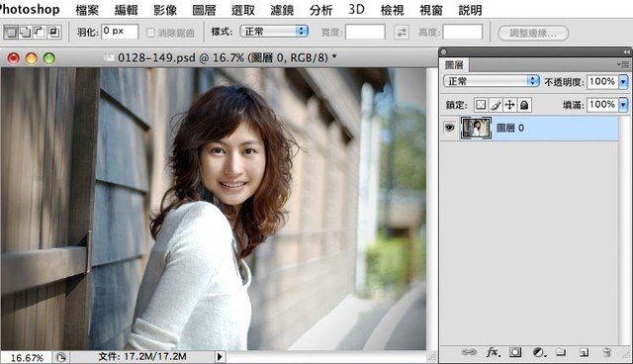Lock layer position
The width and height of the screenshot is (633, 364).
click(510, 105)
